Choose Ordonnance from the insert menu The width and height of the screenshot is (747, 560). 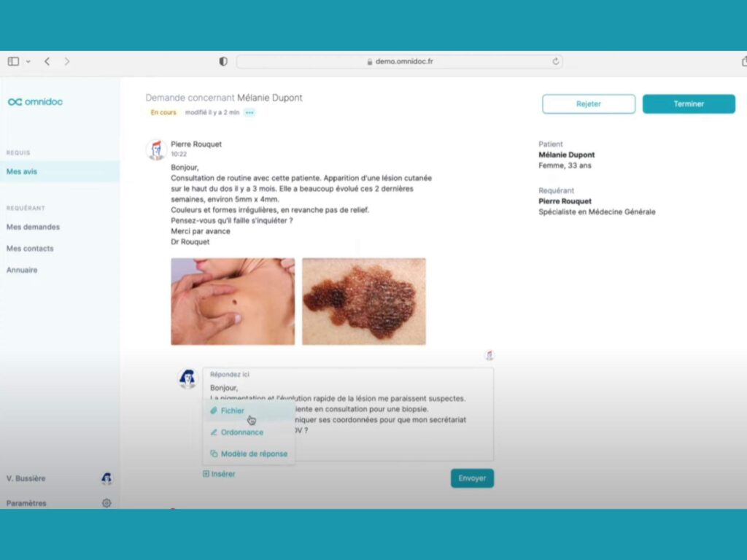249,432
